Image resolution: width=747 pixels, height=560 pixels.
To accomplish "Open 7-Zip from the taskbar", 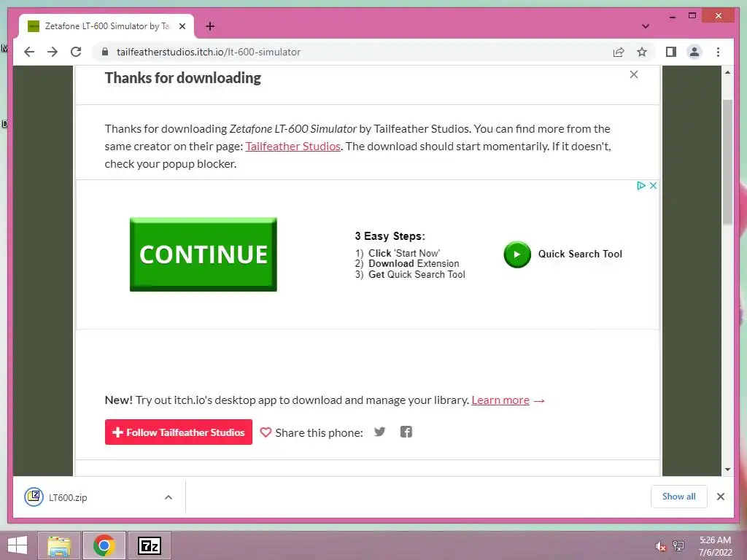I will 149,545.
